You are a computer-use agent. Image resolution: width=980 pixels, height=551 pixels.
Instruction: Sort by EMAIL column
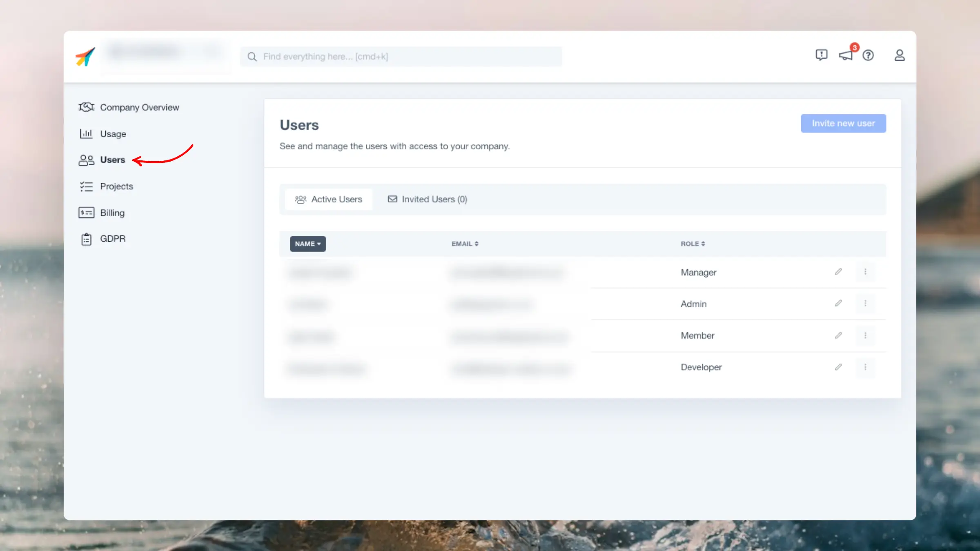464,243
